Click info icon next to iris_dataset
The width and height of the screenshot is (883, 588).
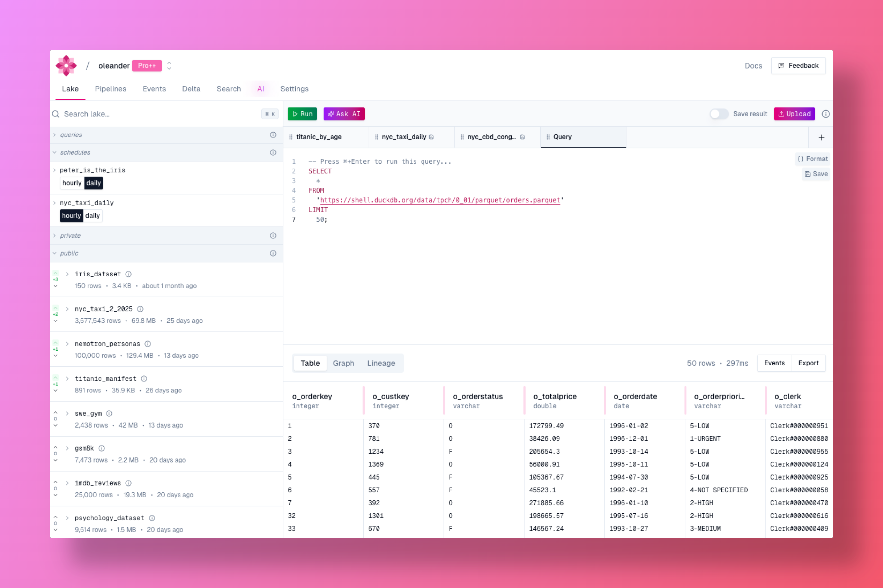pos(128,274)
